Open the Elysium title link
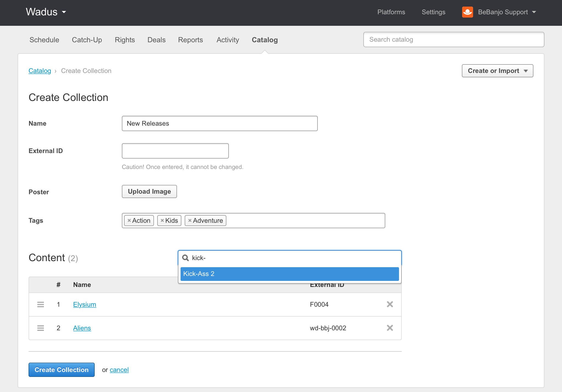 click(x=85, y=304)
